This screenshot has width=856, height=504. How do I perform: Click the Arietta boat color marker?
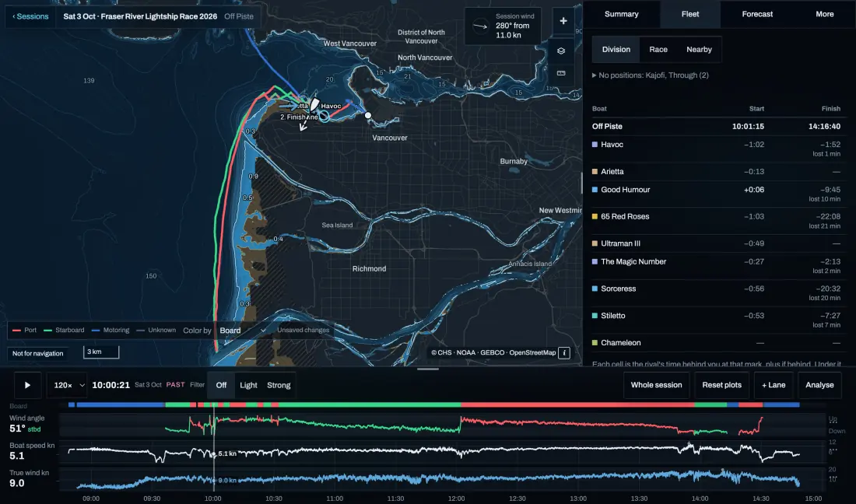pos(595,171)
